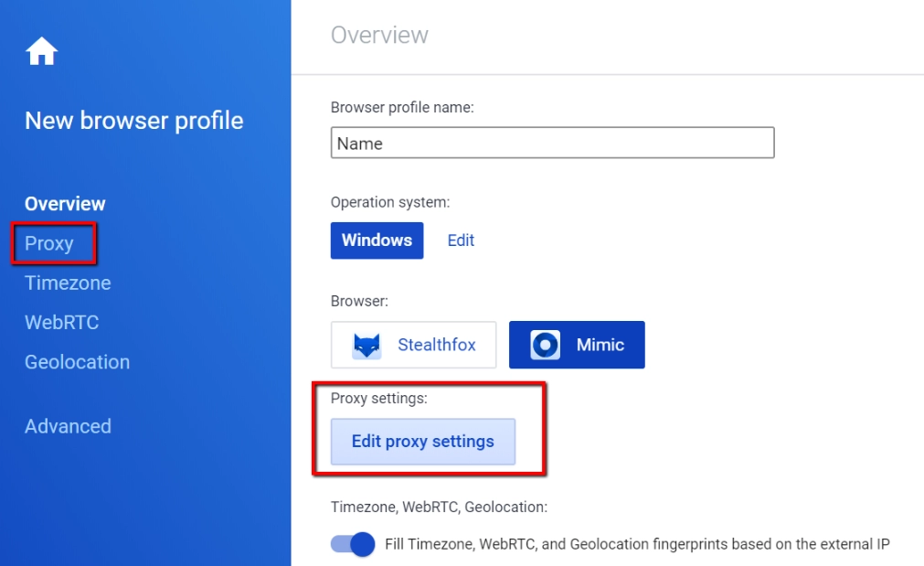Open the Overview section in sidebar
Image resolution: width=924 pixels, height=566 pixels.
tap(65, 203)
